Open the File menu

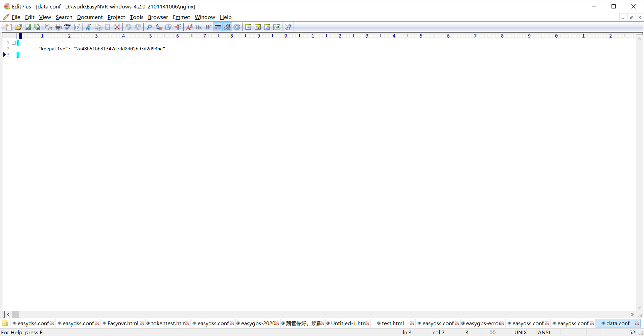coord(16,17)
